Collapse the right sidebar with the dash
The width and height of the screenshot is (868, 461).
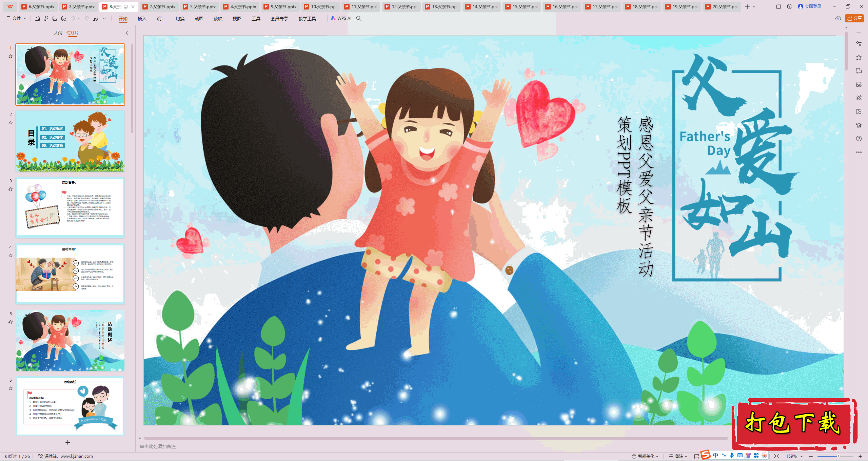[x=859, y=33]
